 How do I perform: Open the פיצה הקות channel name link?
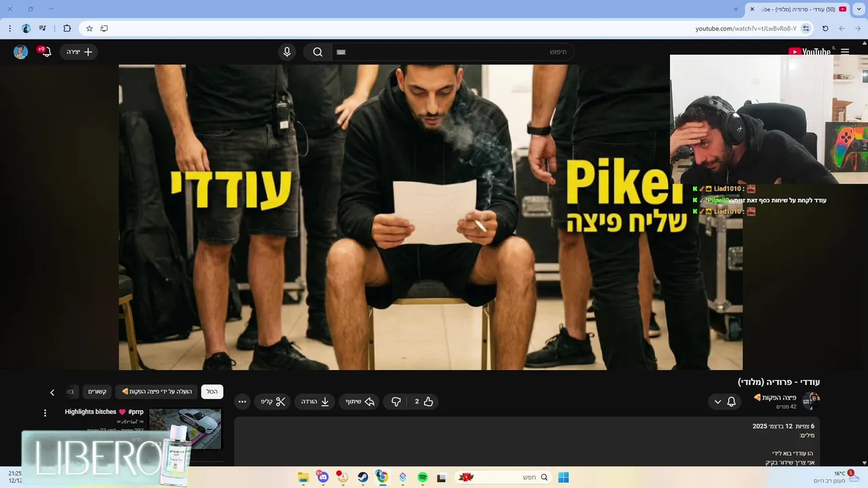point(774,397)
